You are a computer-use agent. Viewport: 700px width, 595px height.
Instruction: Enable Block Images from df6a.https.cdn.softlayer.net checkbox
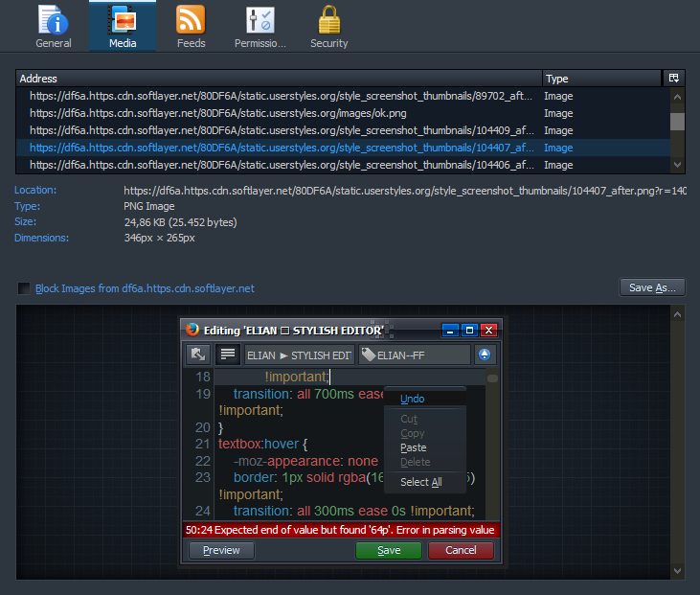[x=24, y=288]
